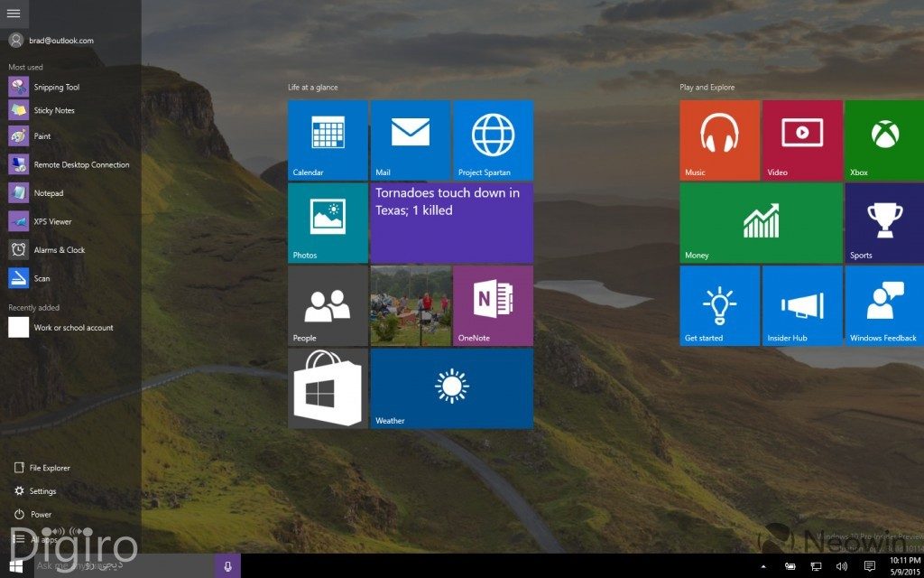
Task: Click the volume speaker icon
Action: click(x=842, y=567)
